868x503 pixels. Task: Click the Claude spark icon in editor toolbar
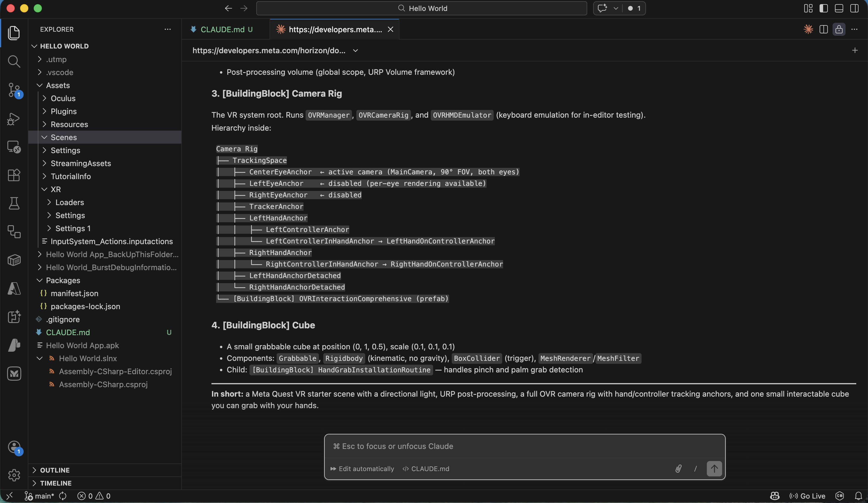(x=808, y=29)
